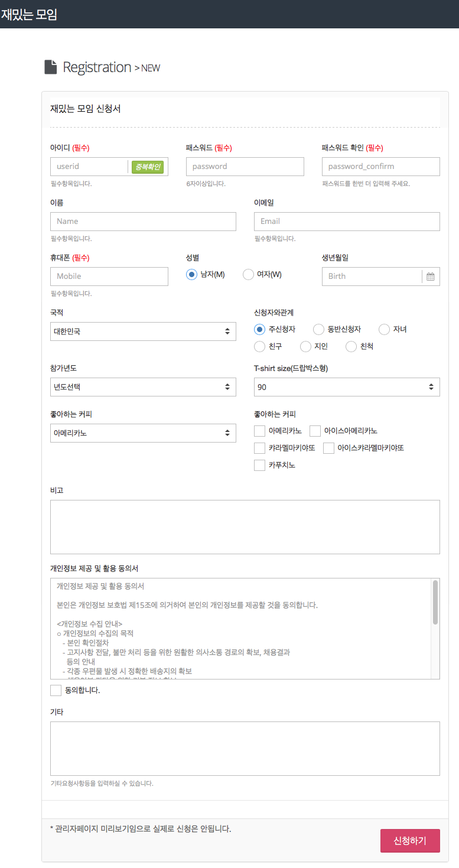Click the 6자이상입니다 hint text
Screen dimensions: 459x868
[206, 184]
